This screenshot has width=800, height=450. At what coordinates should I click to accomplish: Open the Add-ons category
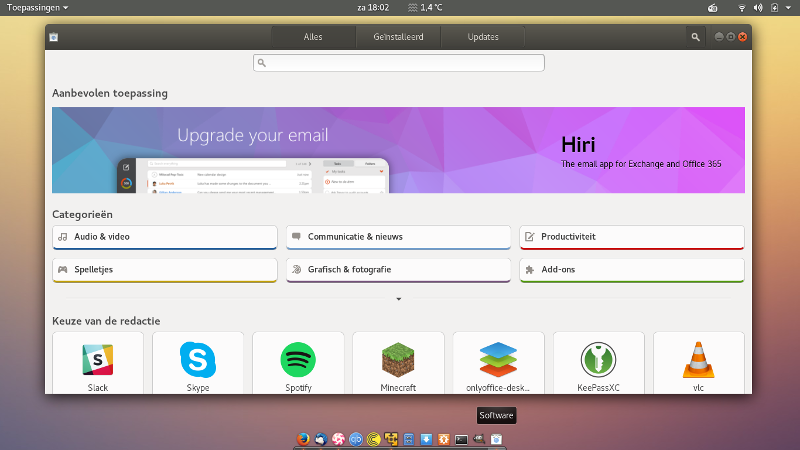click(x=632, y=270)
